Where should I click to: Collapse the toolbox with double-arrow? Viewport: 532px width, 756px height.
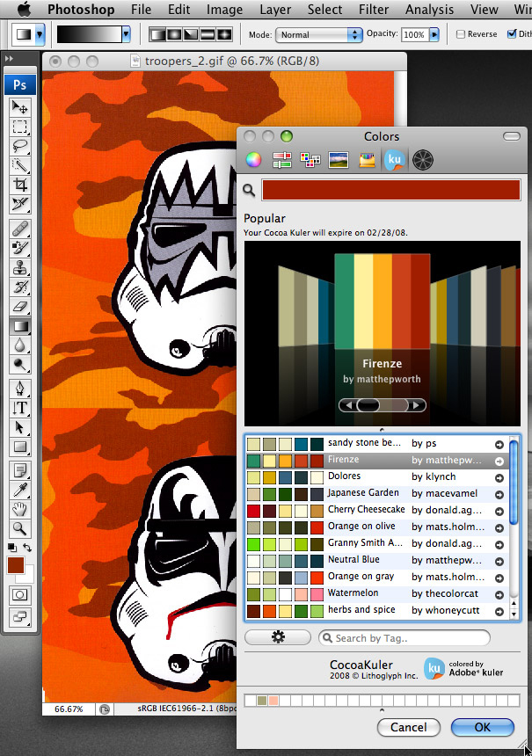pyautogui.click(x=9, y=59)
